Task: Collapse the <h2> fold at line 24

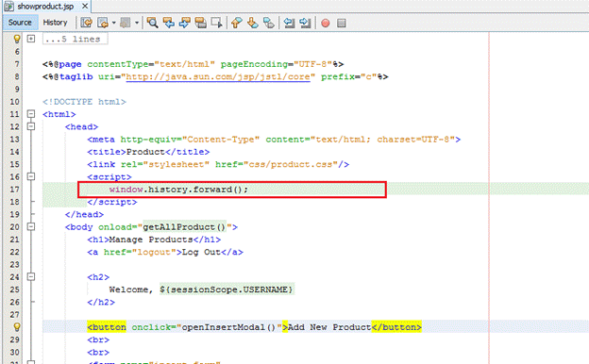Action: 31,277
